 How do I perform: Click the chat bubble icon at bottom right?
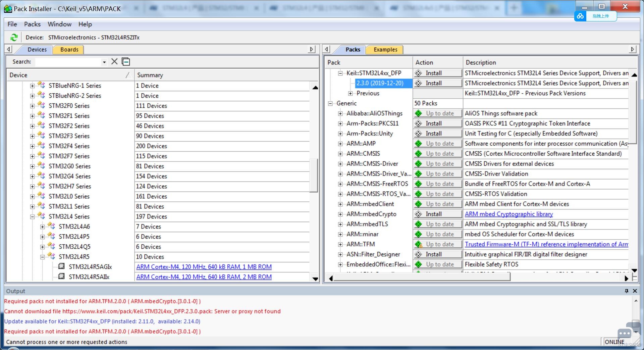(625, 334)
